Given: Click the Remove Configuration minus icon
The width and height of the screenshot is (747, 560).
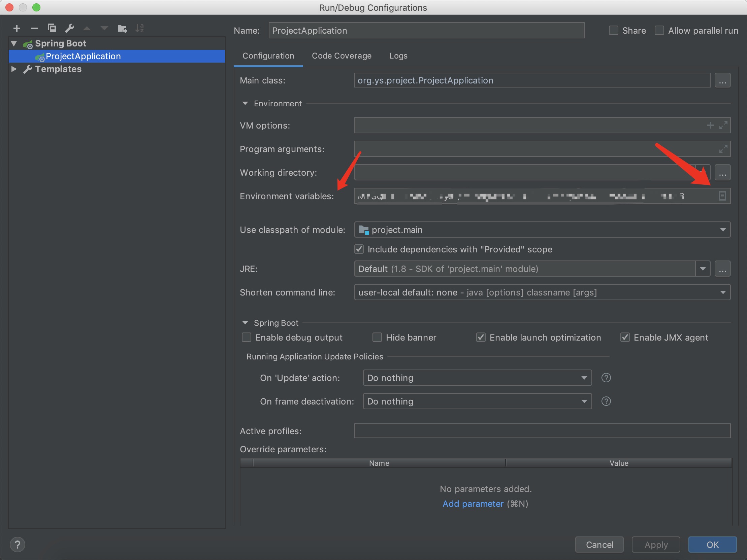Looking at the screenshot, I should click(34, 28).
